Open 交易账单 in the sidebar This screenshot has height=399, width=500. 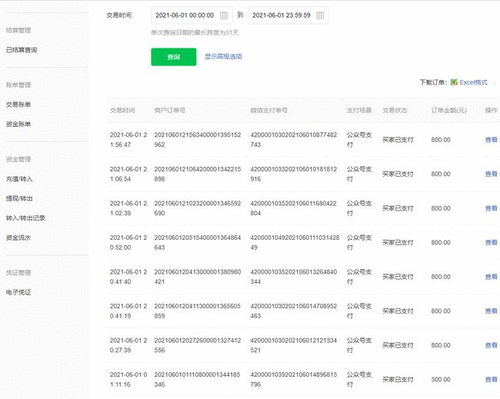coord(18,104)
